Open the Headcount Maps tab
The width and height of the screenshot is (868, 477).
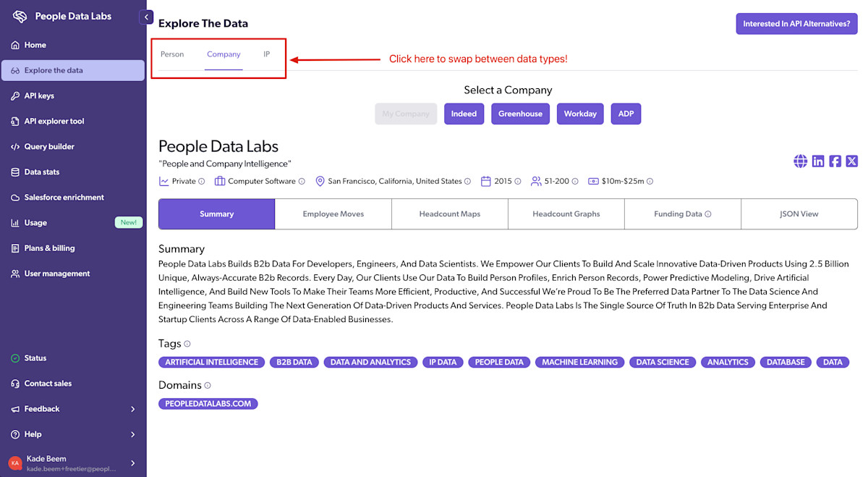point(449,214)
